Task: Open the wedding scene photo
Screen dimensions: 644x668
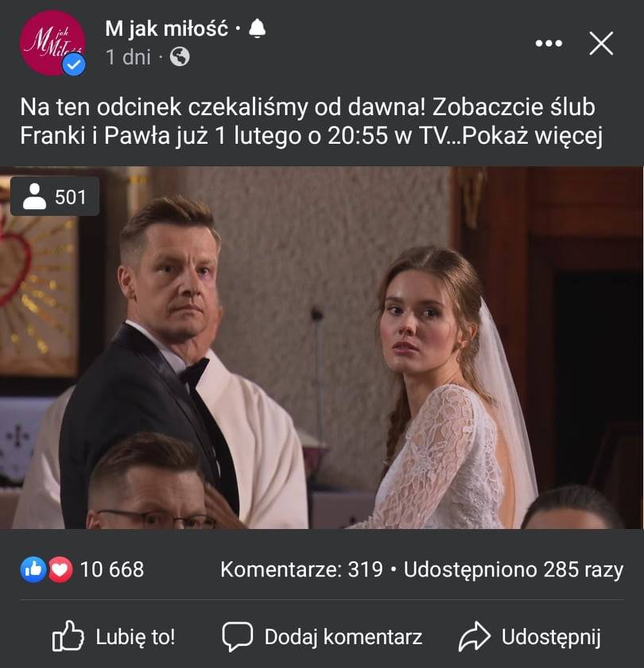Action: (322, 348)
